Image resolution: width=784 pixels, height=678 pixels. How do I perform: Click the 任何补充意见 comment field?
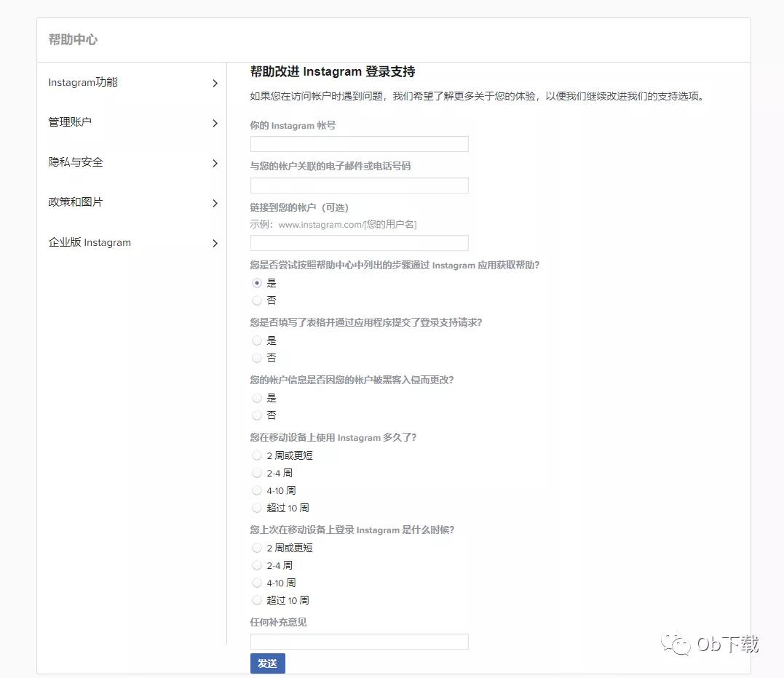(359, 641)
